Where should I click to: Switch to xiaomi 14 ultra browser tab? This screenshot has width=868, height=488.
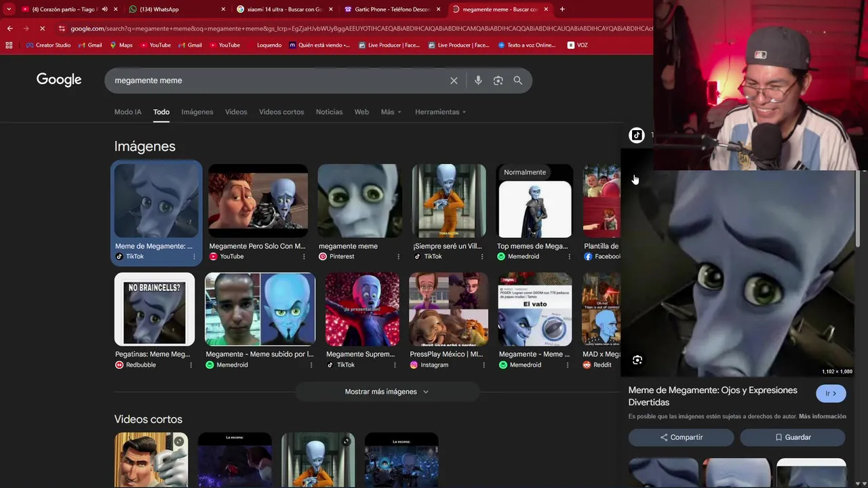(284, 9)
